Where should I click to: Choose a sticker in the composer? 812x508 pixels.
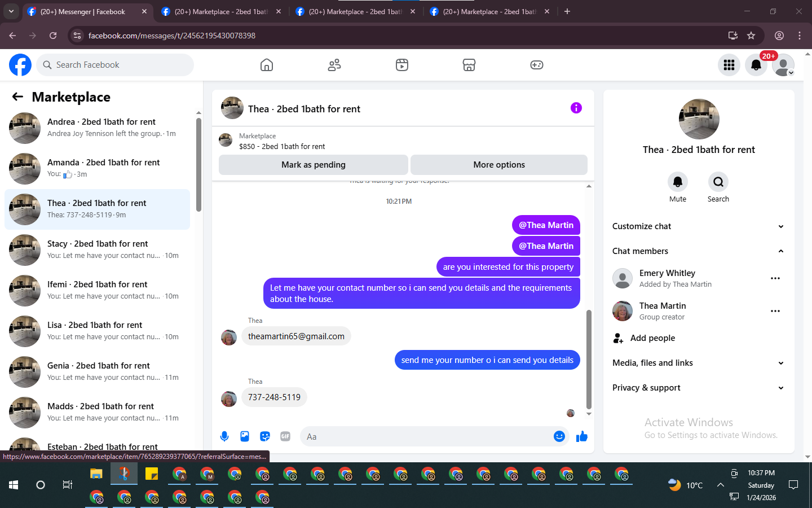265,436
